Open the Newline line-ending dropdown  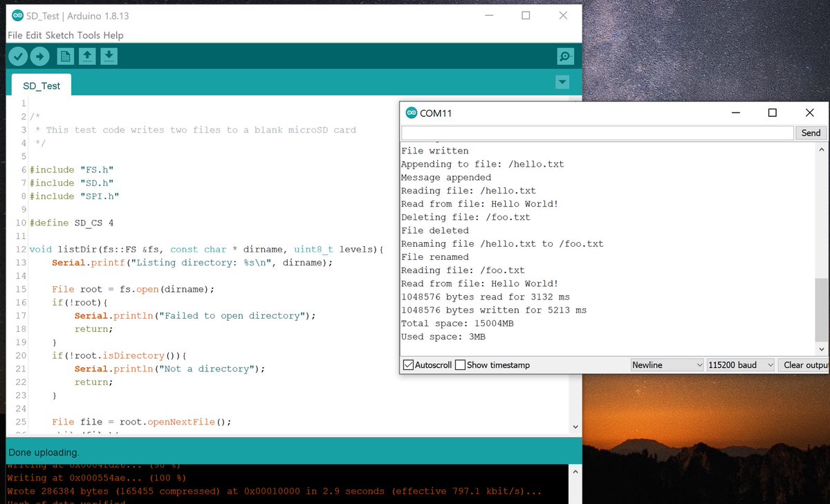pyautogui.click(x=667, y=365)
